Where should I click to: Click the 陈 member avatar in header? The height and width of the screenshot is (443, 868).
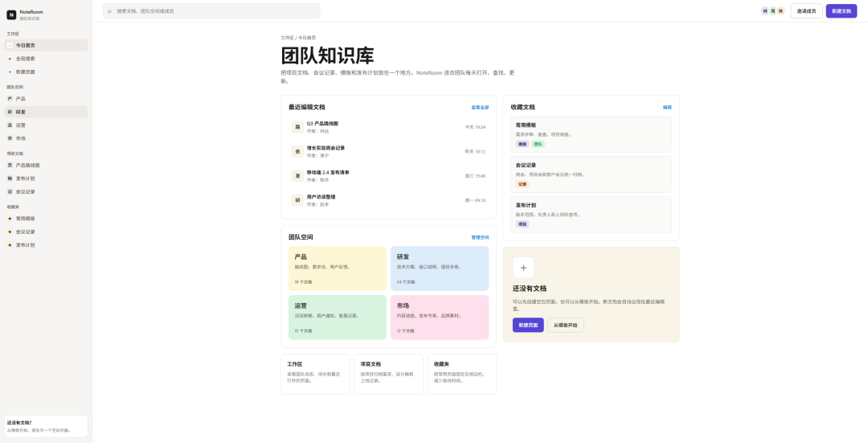point(780,11)
